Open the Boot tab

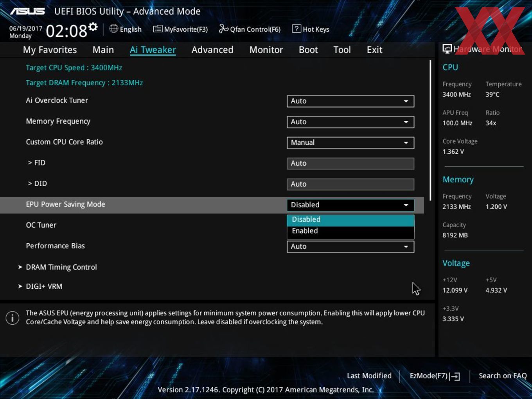tap(308, 50)
